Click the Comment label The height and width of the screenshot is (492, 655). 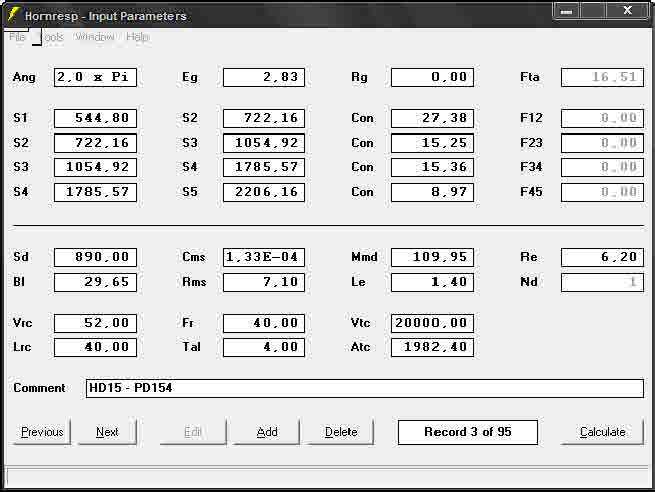39,388
